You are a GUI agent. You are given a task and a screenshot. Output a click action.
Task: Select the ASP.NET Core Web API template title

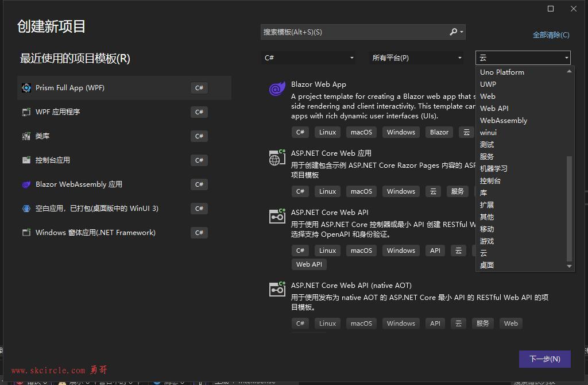pos(330,213)
